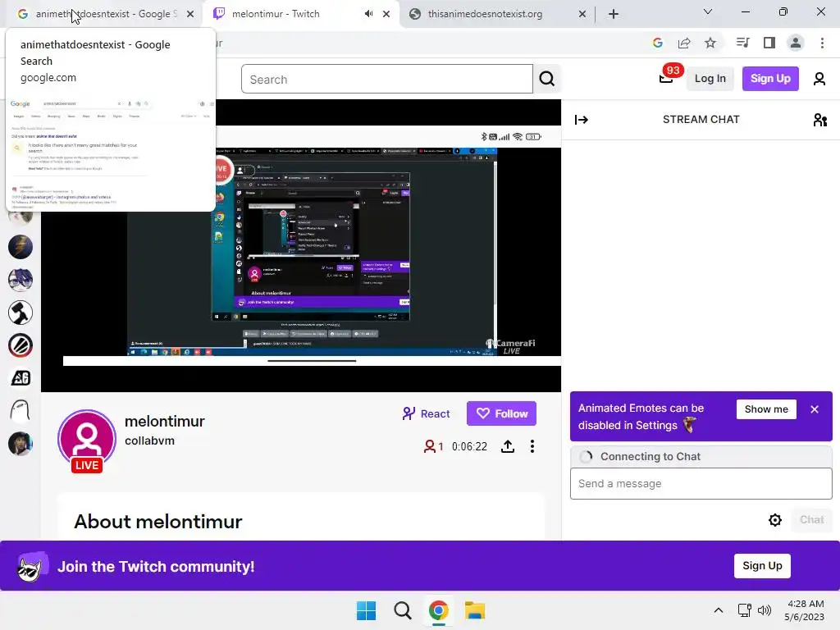The image size is (840, 630).
Task: Click the About melontimur heading
Action: coord(158,522)
